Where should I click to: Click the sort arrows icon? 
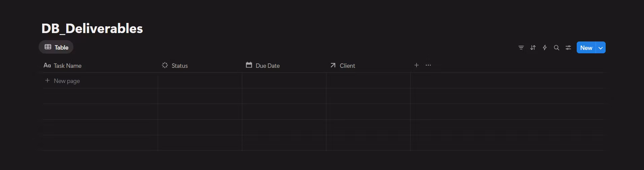pos(533,48)
